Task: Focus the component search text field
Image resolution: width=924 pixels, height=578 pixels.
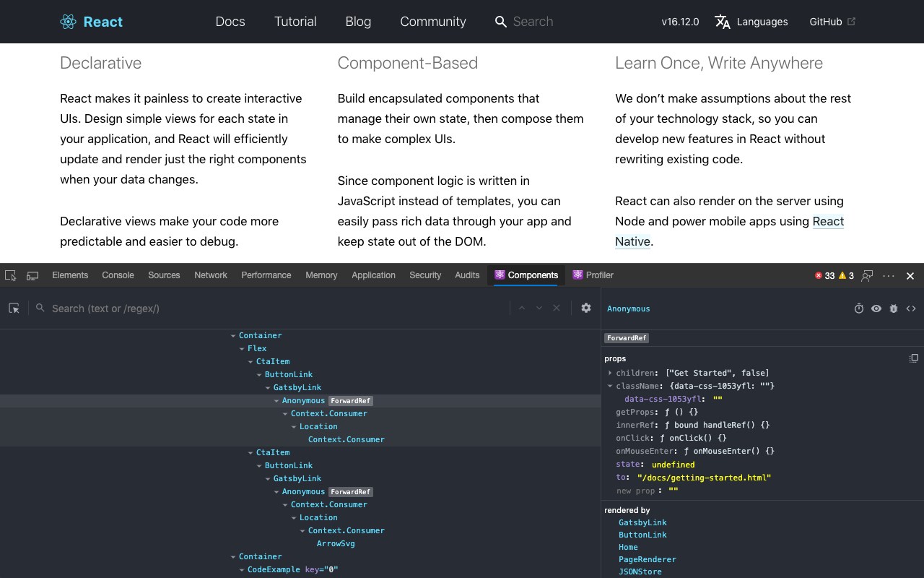Action: [274, 309]
